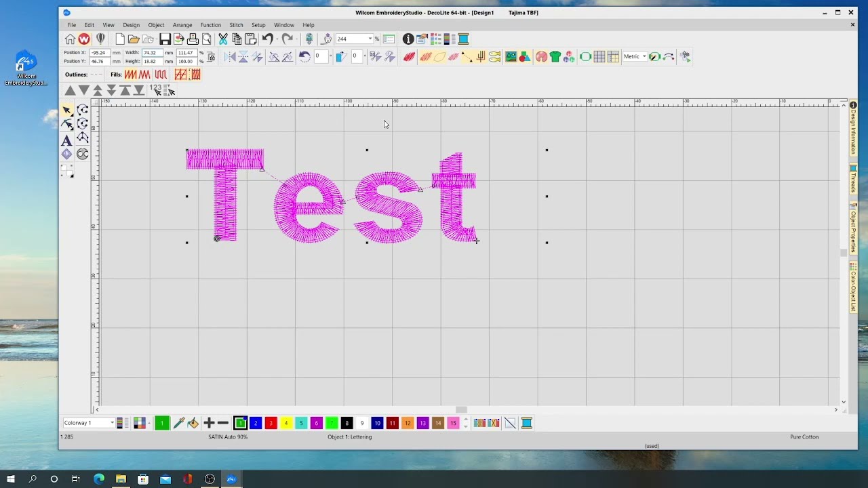Toggle the TrueView red stitch icon

tap(409, 57)
